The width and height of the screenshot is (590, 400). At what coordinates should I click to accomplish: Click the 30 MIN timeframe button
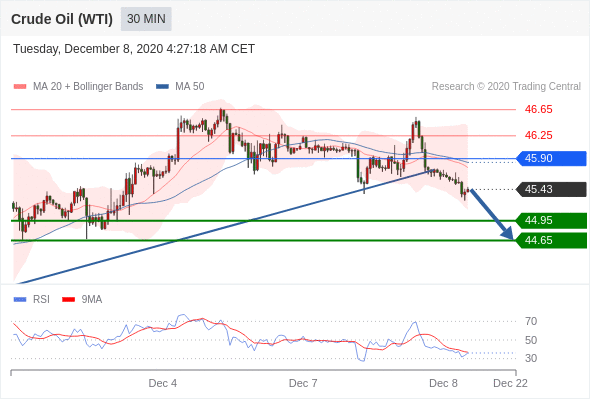(146, 19)
